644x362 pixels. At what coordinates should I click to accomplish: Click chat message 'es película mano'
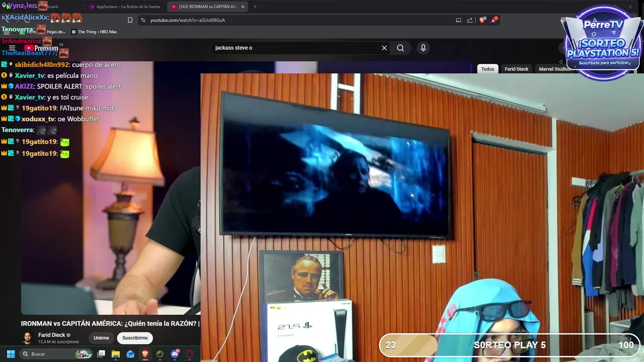[x=72, y=75]
